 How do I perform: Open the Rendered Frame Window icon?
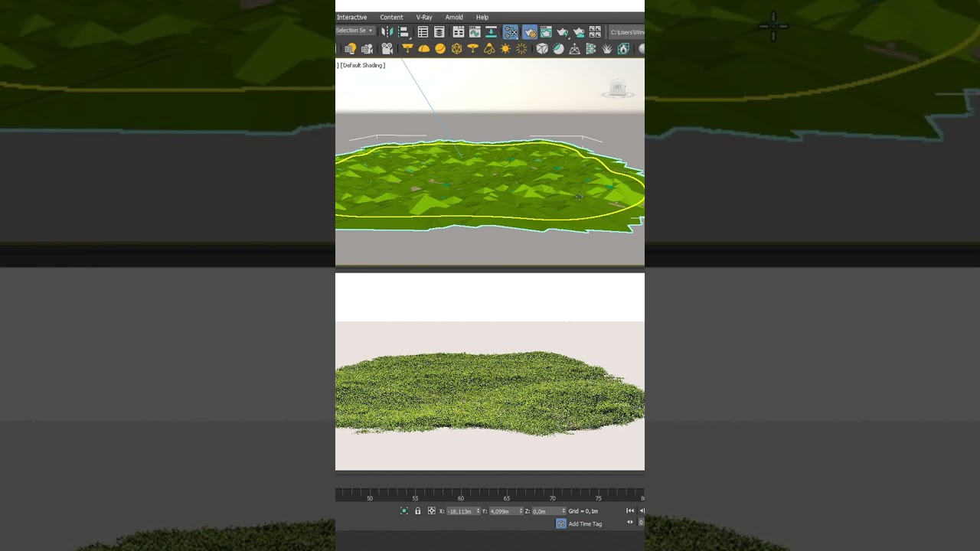(546, 31)
